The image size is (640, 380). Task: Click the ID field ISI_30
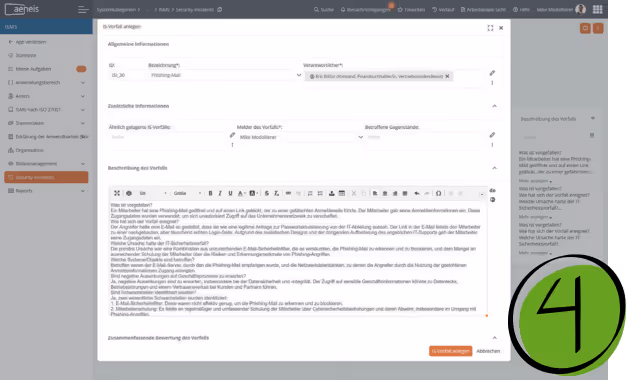click(126, 75)
